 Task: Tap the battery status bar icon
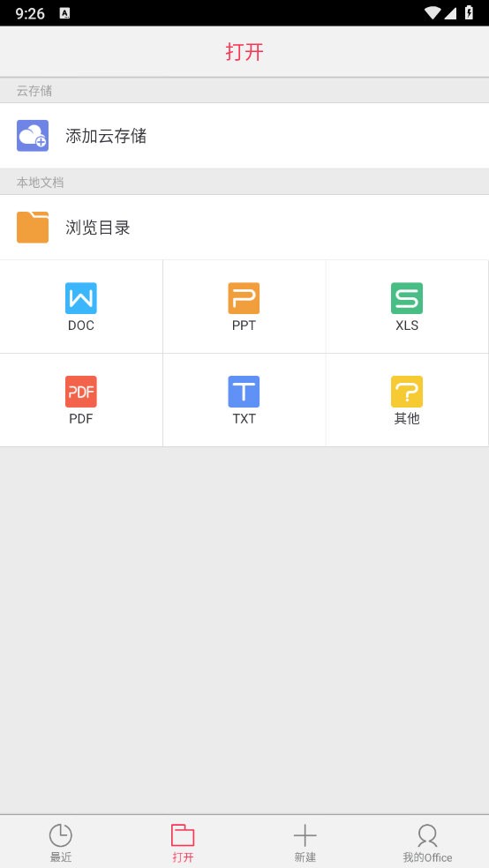coord(469,12)
